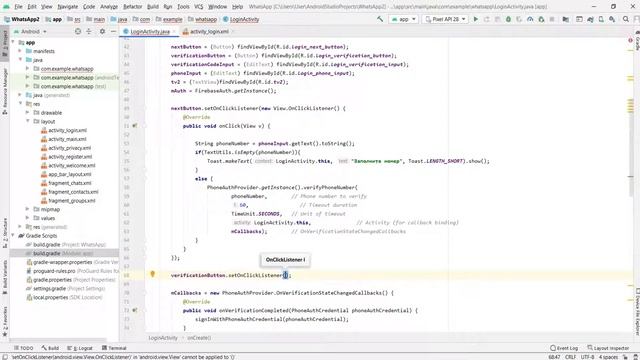640x360 pixels.
Task: Click the whatsapp folder breadcrumb
Action: pos(202,19)
